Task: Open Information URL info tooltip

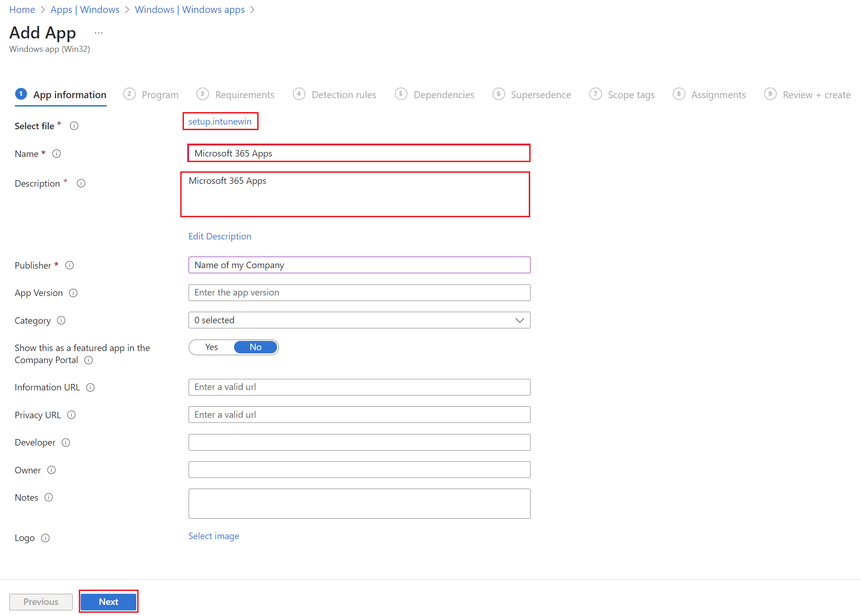Action: [x=90, y=387]
